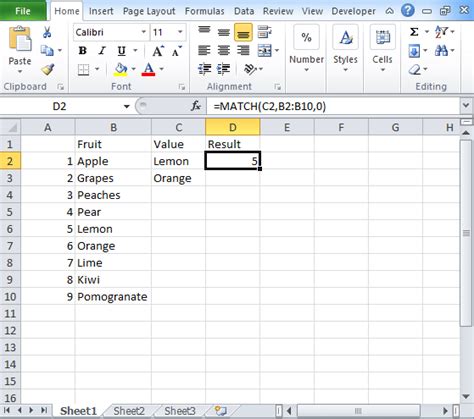Toggle Align Text Right

(243, 51)
